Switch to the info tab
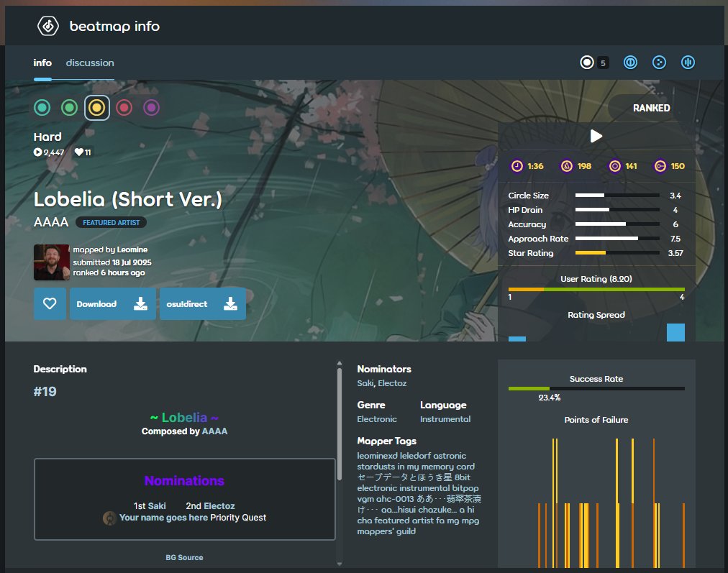This screenshot has height=573, width=728. pos(42,63)
